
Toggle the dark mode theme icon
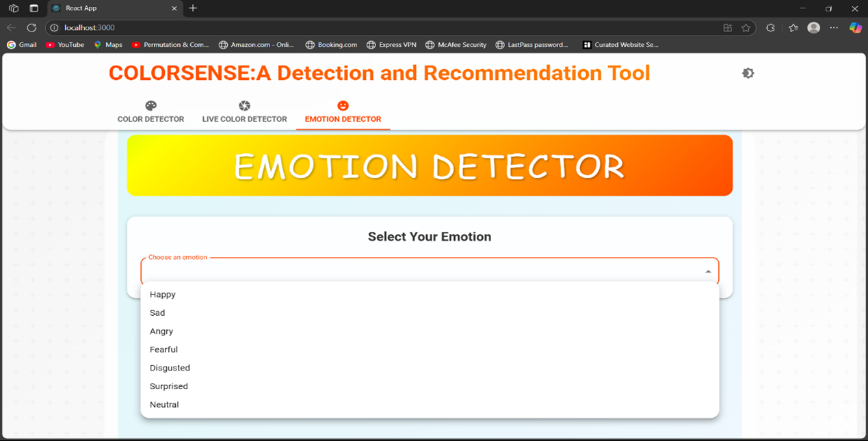point(748,73)
